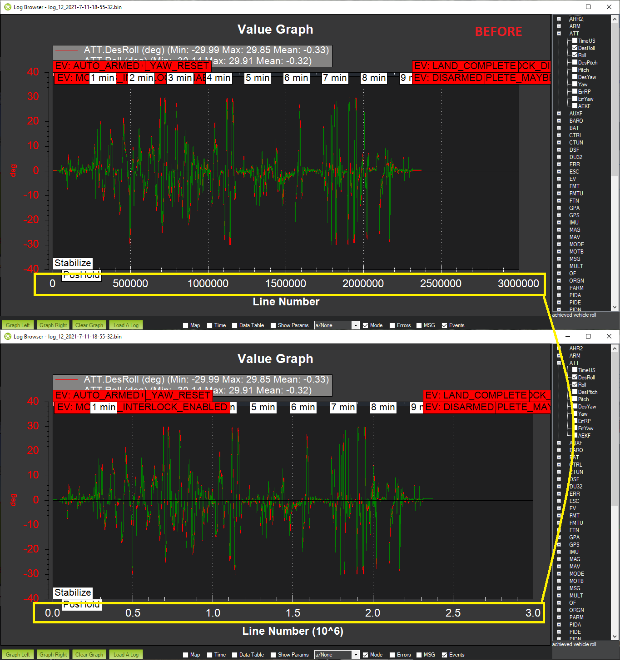Expand the IMU node in the upper window tree
This screenshot has height=672, width=620.
[x=559, y=223]
